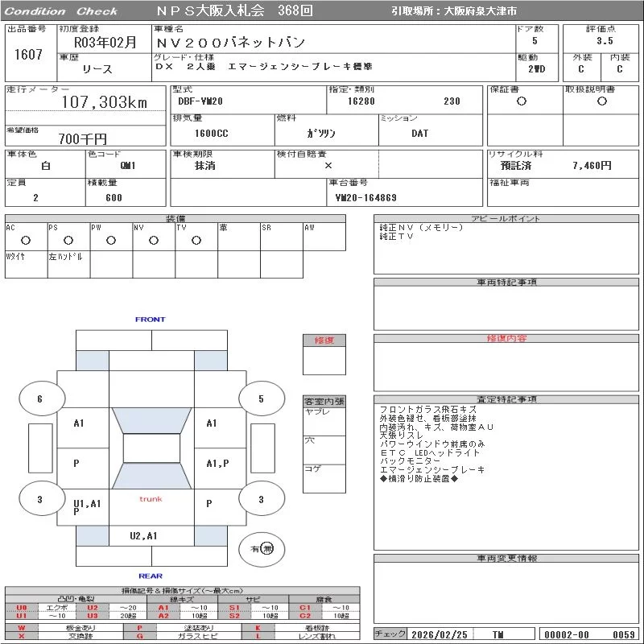The width and height of the screenshot is (644, 644).
Task: Click the rear window shape on car diagram
Action: pos(151,476)
